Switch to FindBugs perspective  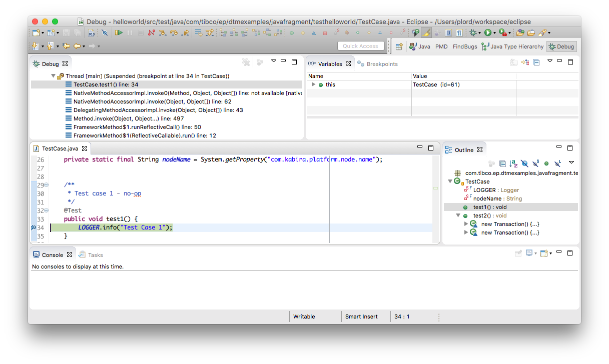[x=465, y=46]
